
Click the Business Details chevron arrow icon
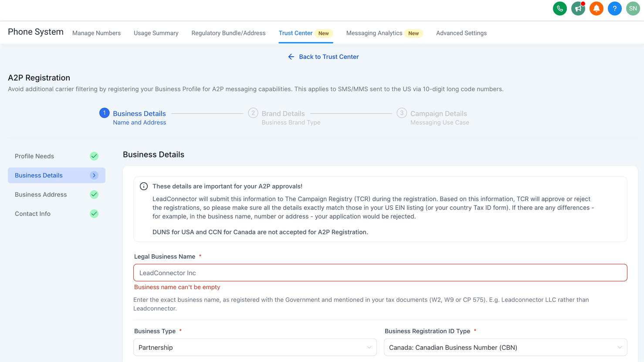(94, 175)
